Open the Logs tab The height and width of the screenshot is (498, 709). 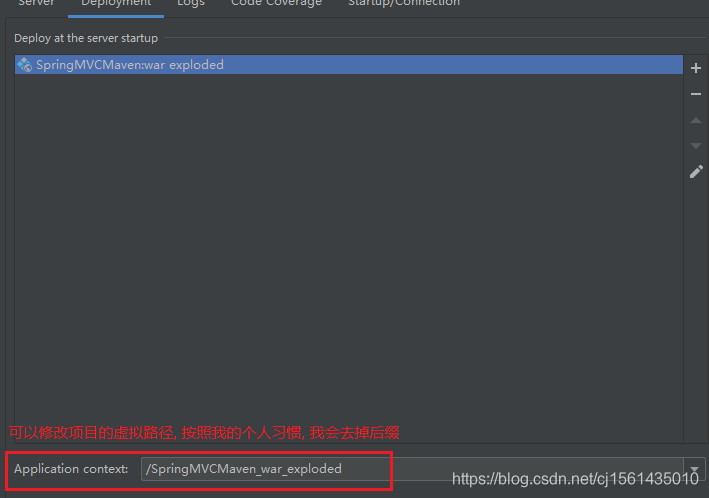tap(191, 4)
